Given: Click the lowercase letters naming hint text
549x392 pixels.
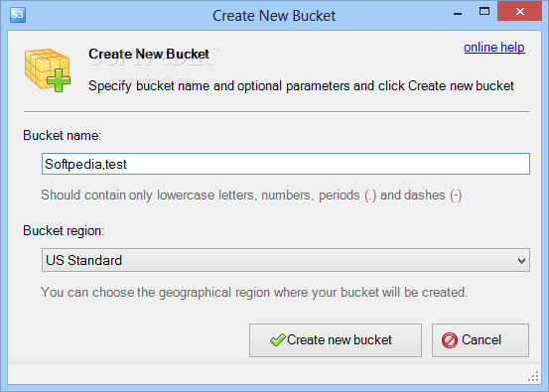Looking at the screenshot, I should (251, 196).
